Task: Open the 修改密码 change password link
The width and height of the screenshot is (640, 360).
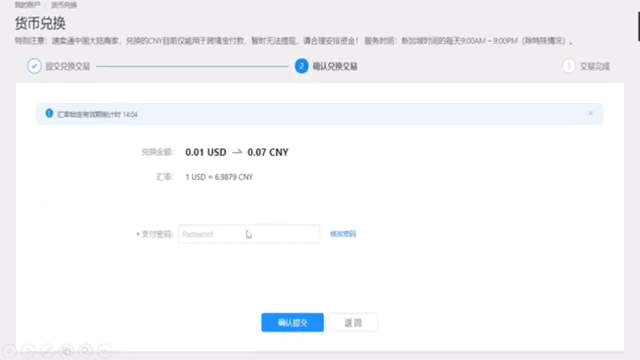Action: tap(343, 234)
